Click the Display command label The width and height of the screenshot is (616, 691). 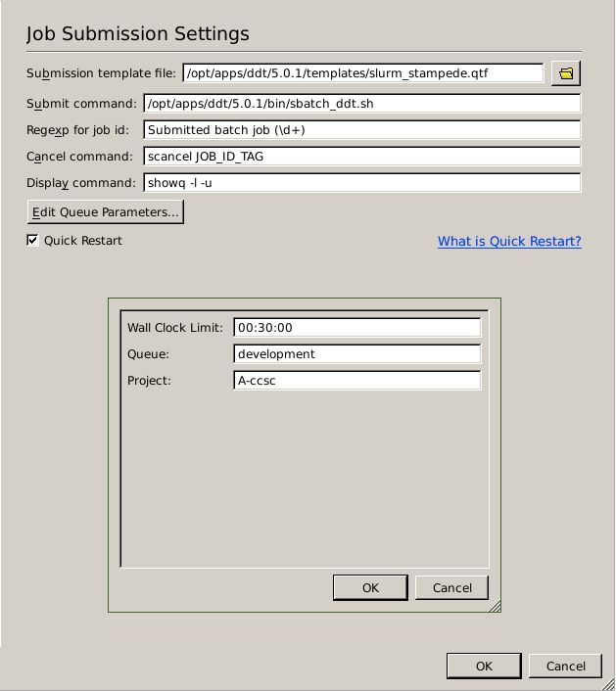point(81,183)
